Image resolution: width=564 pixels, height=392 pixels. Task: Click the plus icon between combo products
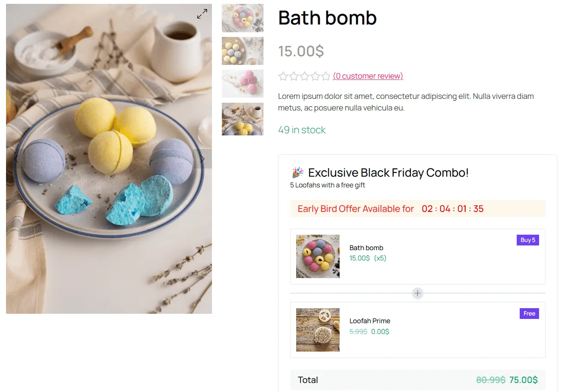coord(417,293)
